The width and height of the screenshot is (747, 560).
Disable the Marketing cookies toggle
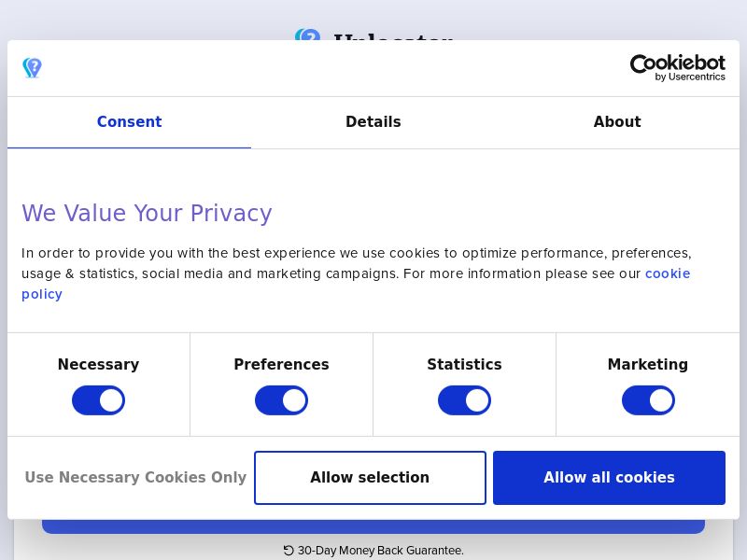[648, 399]
